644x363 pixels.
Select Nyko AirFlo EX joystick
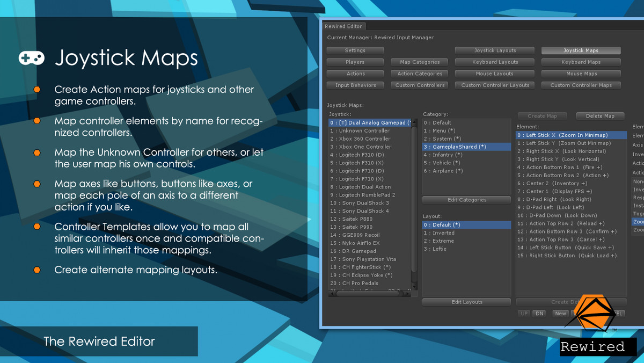point(370,243)
